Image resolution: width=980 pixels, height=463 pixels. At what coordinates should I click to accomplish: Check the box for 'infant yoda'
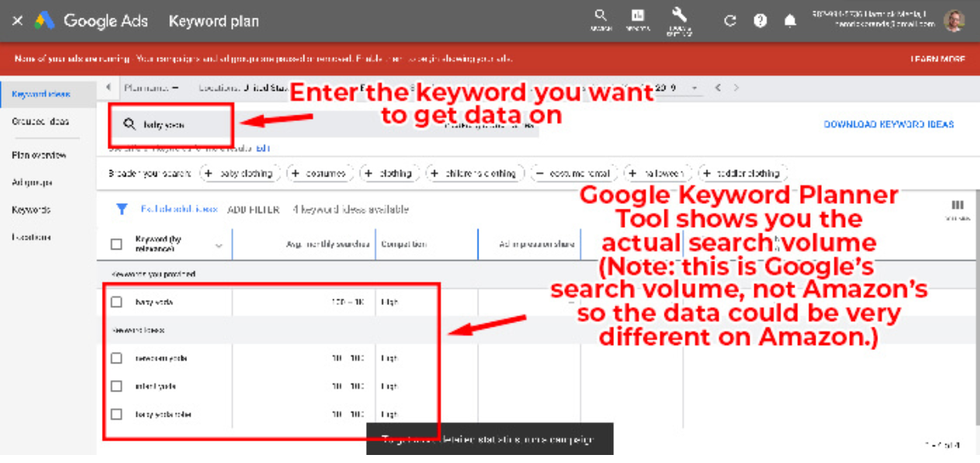coord(116,386)
